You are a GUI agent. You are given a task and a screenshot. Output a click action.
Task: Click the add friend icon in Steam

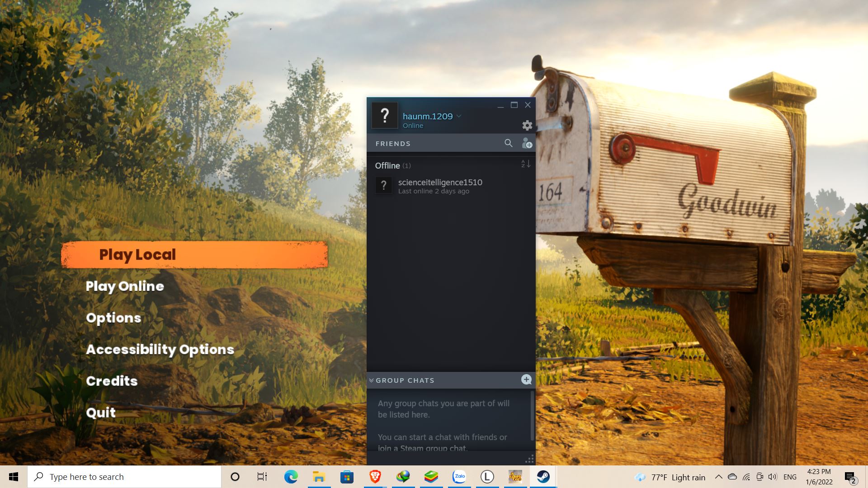pyautogui.click(x=525, y=143)
